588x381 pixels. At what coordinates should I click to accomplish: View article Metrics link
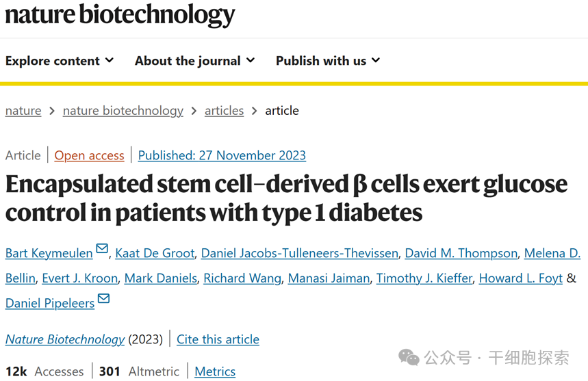[x=215, y=371]
